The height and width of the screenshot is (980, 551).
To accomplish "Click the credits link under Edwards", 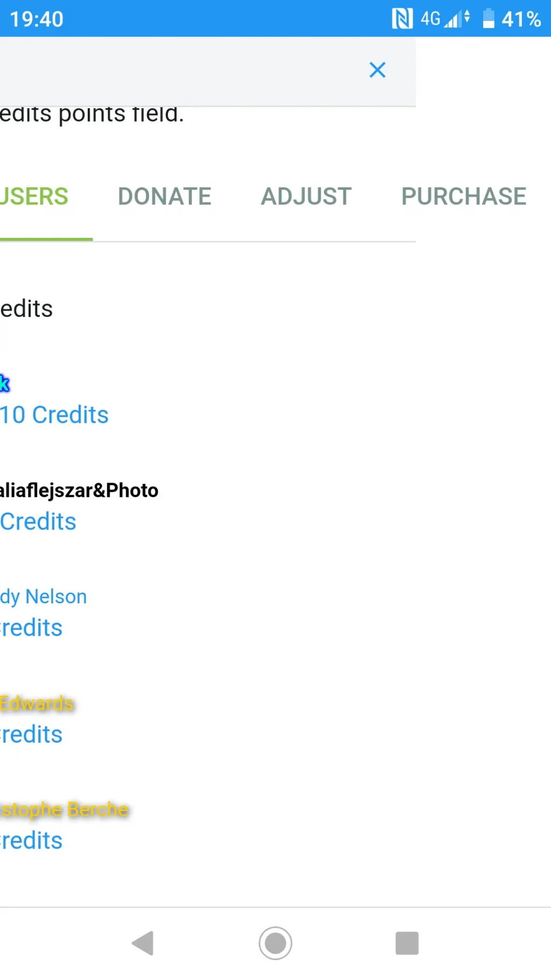I will click(x=31, y=735).
